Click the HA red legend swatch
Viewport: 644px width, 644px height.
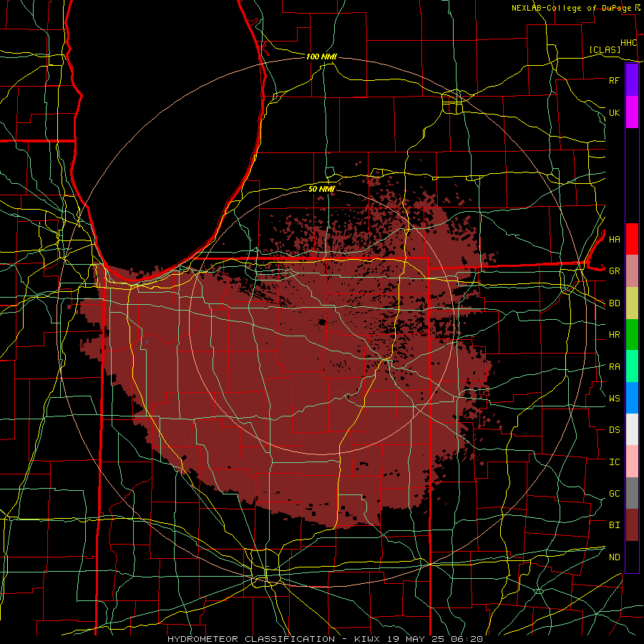632,239
